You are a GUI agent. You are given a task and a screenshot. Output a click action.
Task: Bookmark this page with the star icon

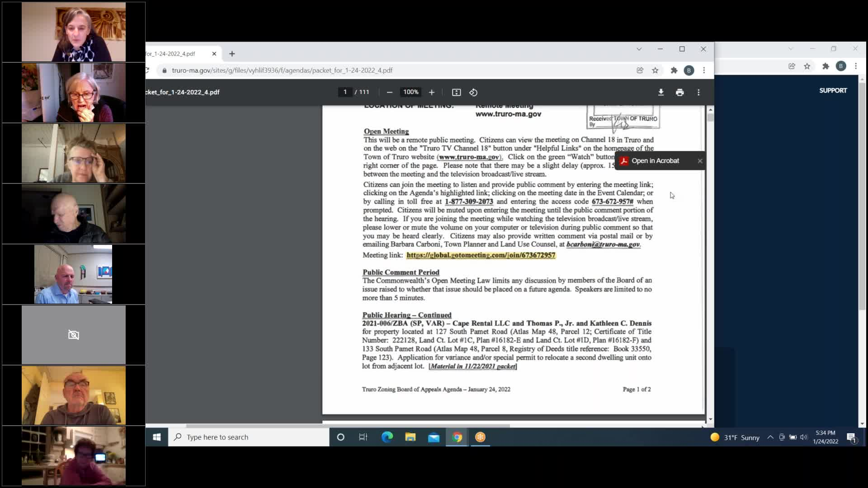pyautogui.click(x=655, y=70)
